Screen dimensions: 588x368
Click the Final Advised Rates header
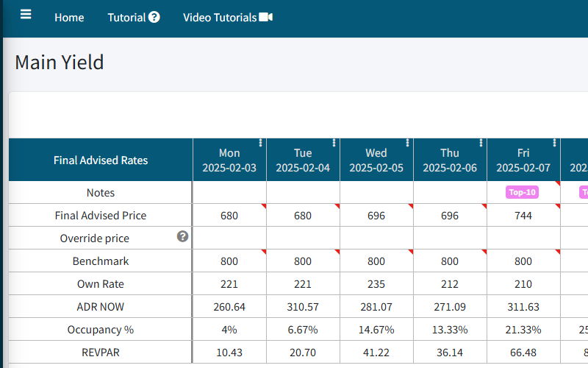point(101,160)
